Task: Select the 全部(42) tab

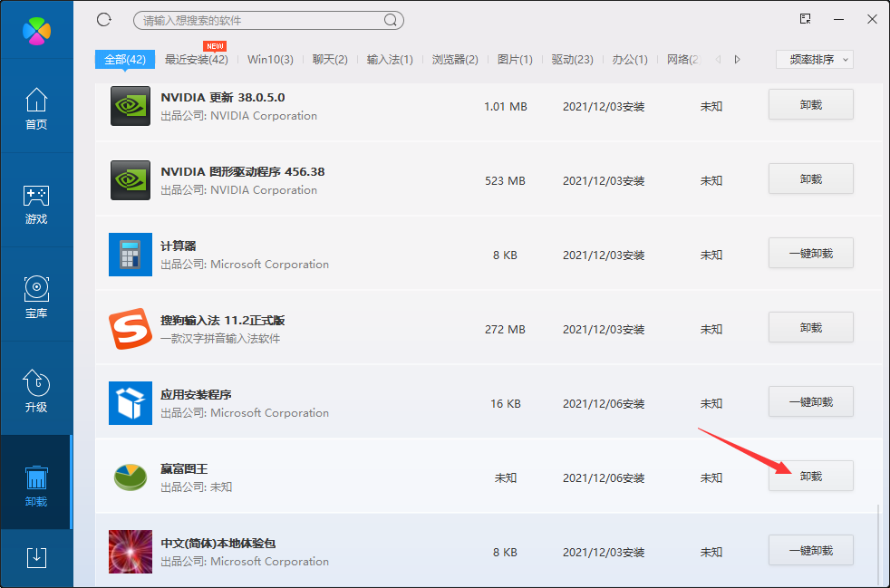Action: [x=125, y=60]
